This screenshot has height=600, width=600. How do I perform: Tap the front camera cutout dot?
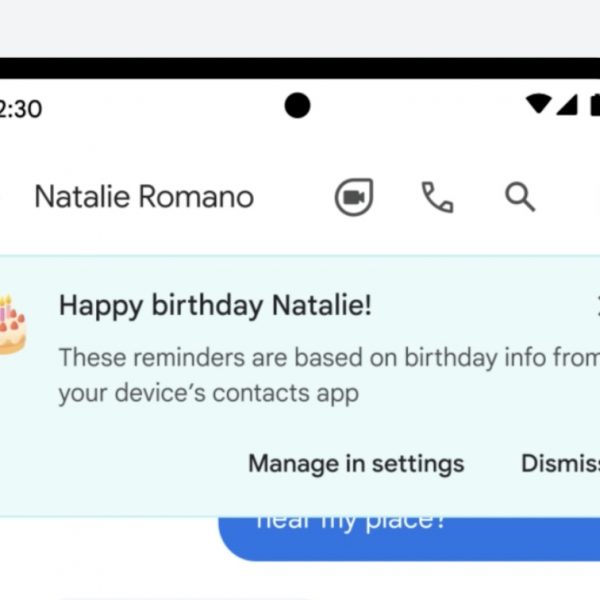coord(297,105)
